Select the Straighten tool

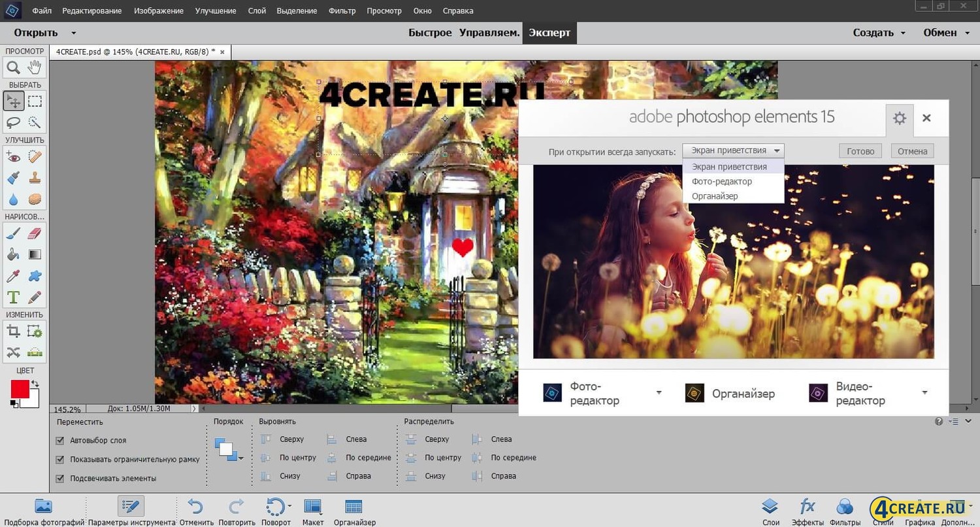pos(35,352)
